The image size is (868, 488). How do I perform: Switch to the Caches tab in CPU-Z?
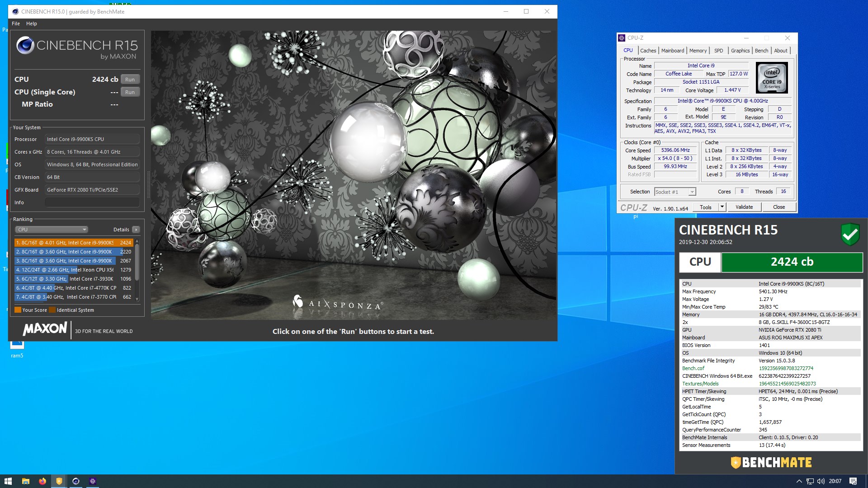coord(648,51)
